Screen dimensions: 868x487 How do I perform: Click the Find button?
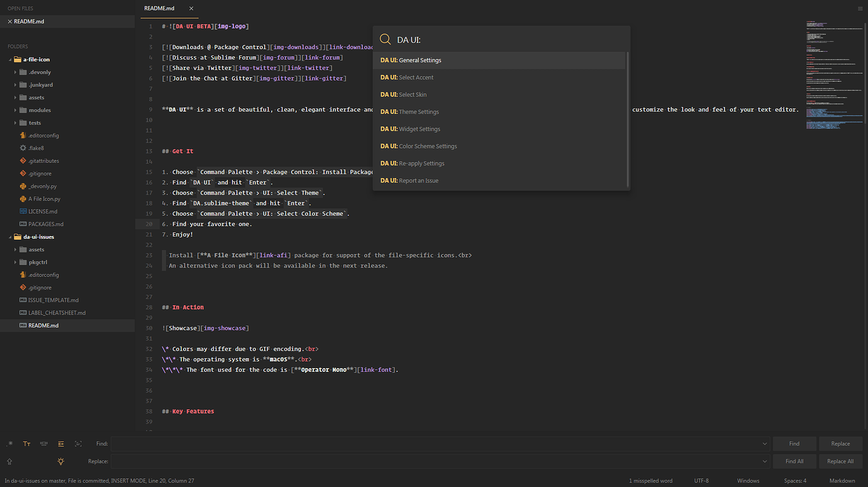click(x=794, y=444)
